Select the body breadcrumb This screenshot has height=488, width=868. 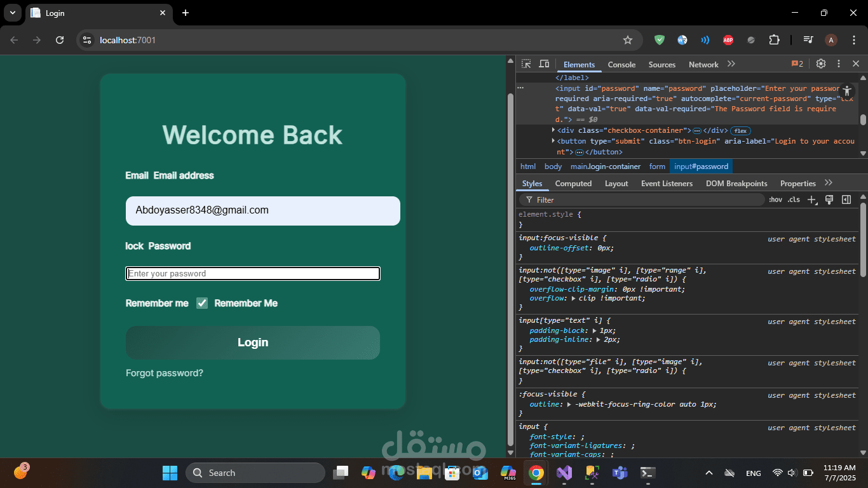click(553, 166)
